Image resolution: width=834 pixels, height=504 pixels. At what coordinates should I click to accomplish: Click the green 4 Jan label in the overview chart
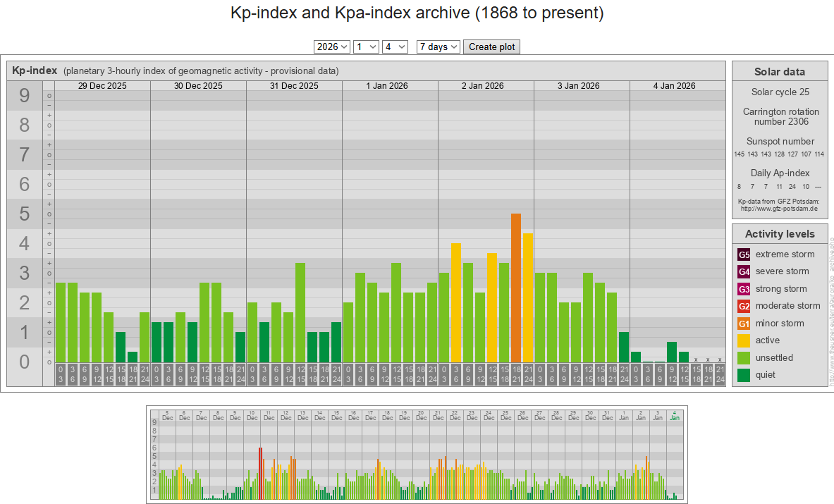point(675,415)
